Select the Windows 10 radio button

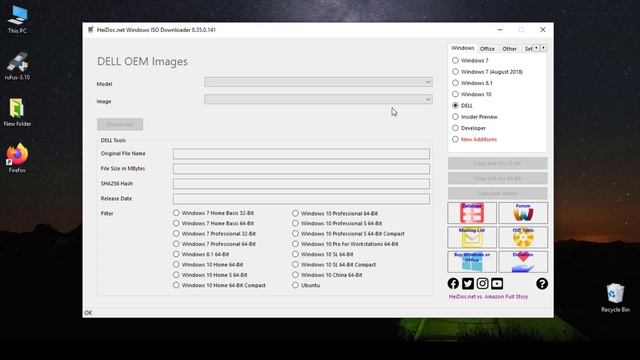(455, 94)
